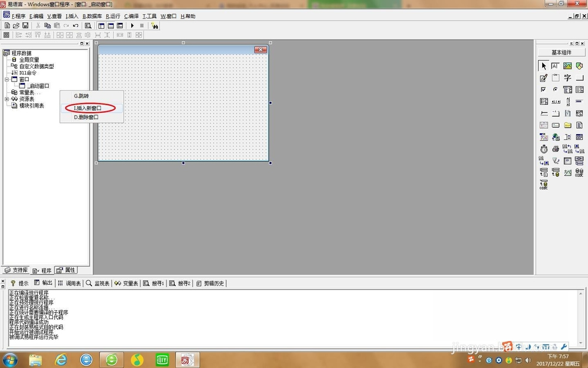This screenshot has width=588, height=368.
Task: Open the Windows Start menu
Action: point(10,360)
